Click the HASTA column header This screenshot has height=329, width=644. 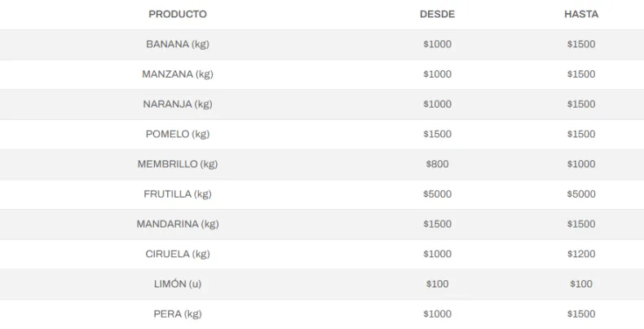click(581, 15)
